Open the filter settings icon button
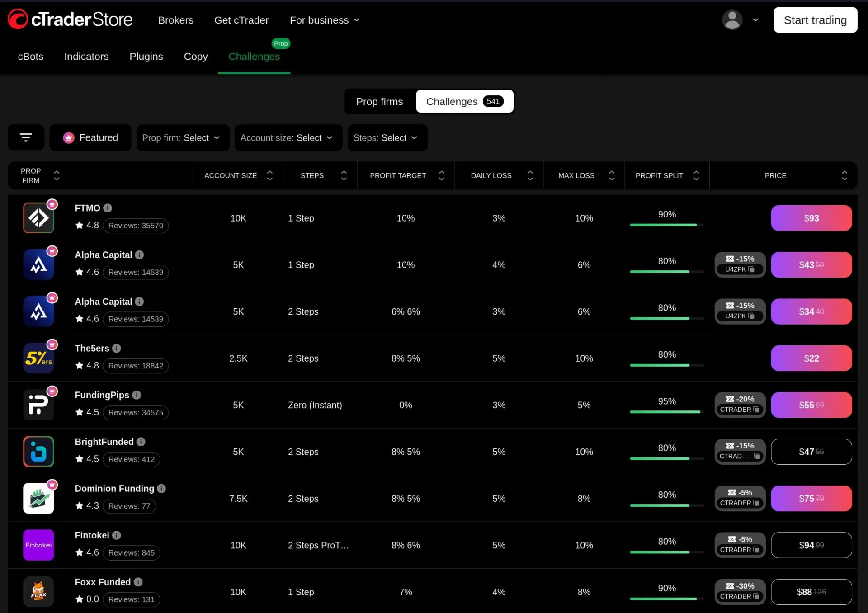 tap(26, 137)
